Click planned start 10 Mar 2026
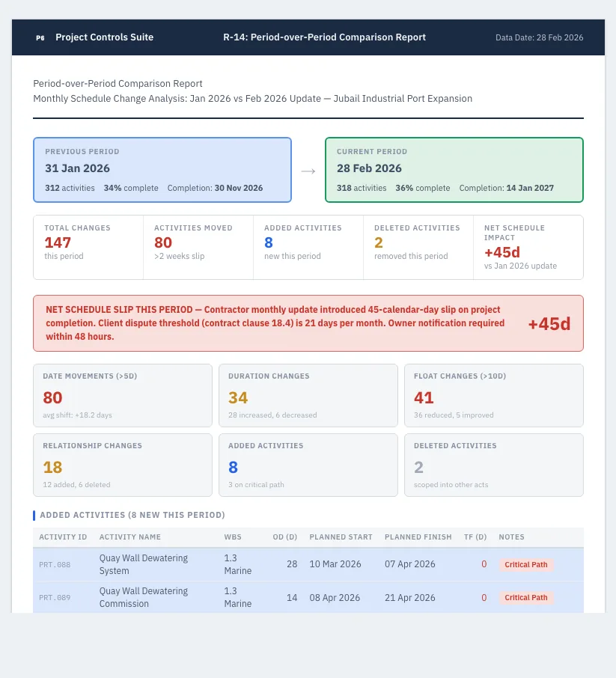Image resolution: width=616 pixels, height=678 pixels. point(335,564)
